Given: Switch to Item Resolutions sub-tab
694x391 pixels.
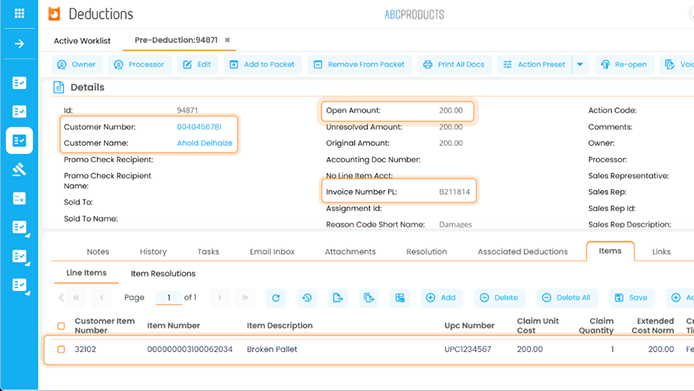Looking at the screenshot, I should pyautogui.click(x=163, y=274).
